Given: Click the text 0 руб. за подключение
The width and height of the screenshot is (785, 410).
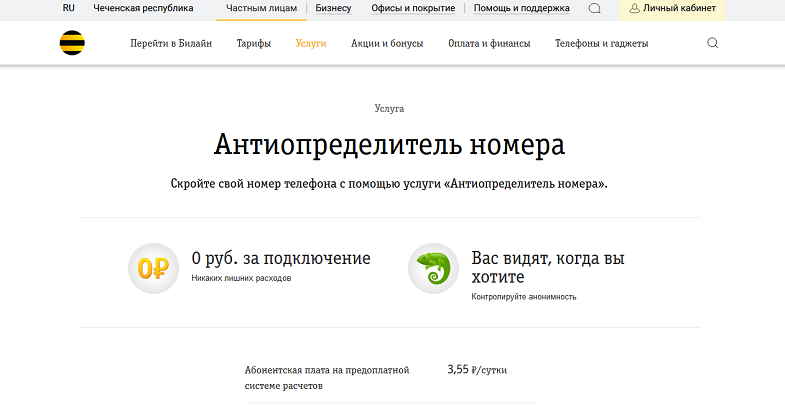Looking at the screenshot, I should 281,258.
